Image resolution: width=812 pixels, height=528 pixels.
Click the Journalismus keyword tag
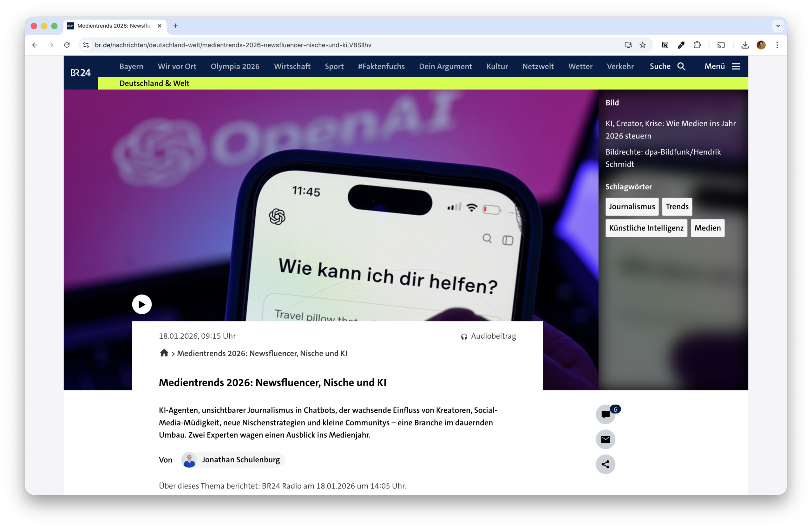click(x=632, y=207)
